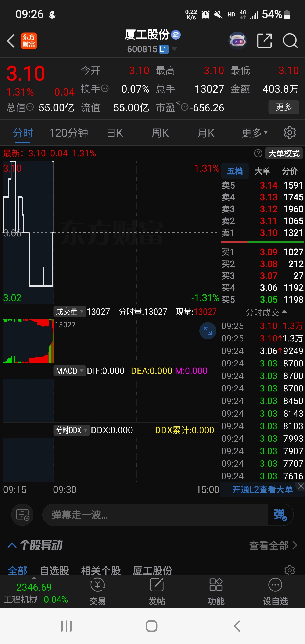
Task: Select the 大单 tab
Action: click(262, 171)
